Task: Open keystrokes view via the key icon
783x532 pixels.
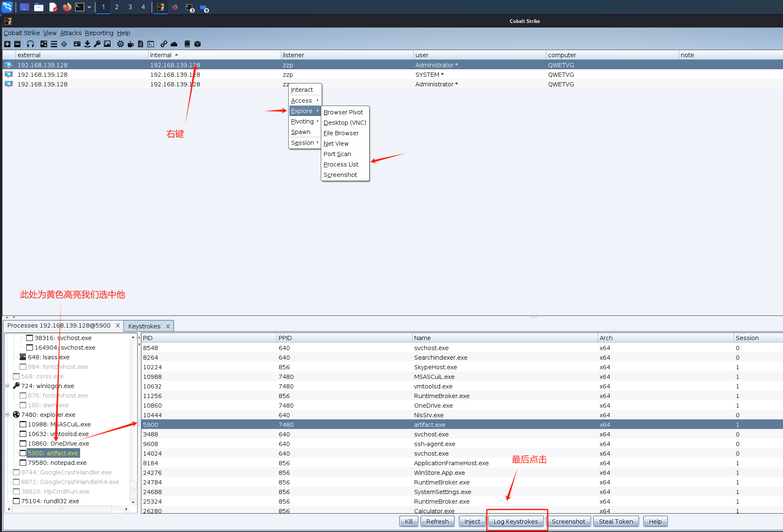Action: [x=97, y=44]
